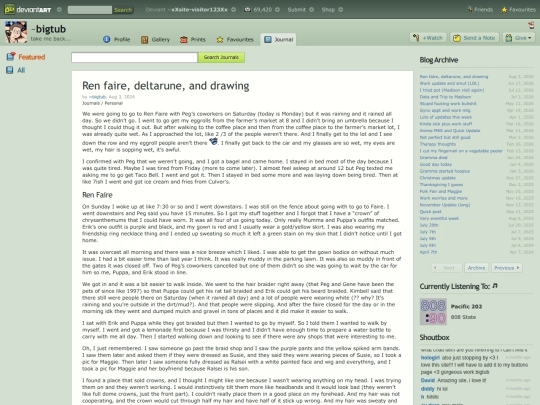Select Featured in the left sidebar
Screen dimensions: 540x405
[x=26, y=57]
